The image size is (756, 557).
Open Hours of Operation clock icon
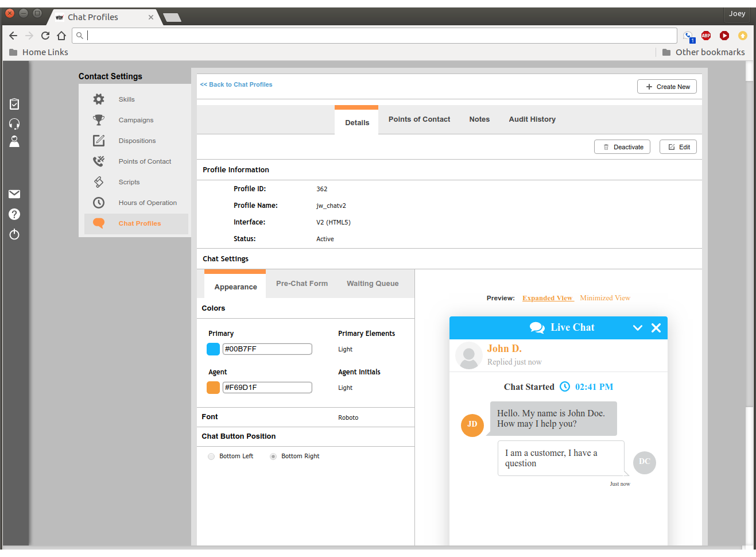[x=98, y=202]
